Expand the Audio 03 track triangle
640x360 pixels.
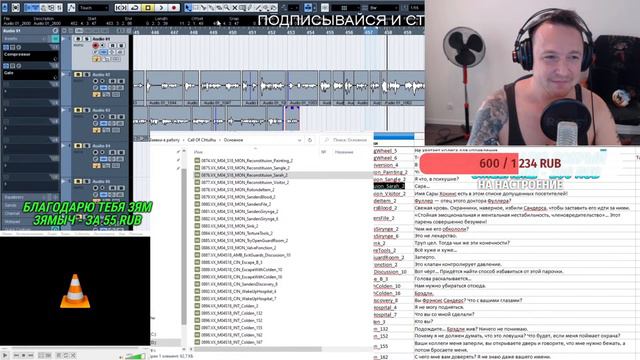(64, 110)
